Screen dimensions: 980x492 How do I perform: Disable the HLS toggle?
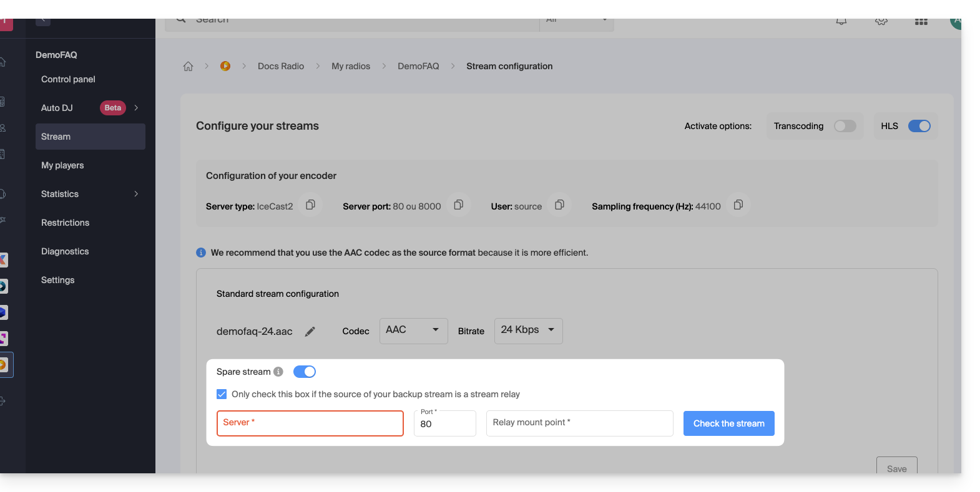pos(919,126)
